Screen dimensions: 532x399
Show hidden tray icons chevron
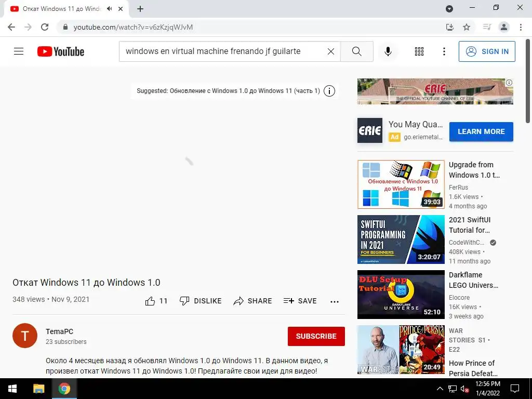(440, 389)
